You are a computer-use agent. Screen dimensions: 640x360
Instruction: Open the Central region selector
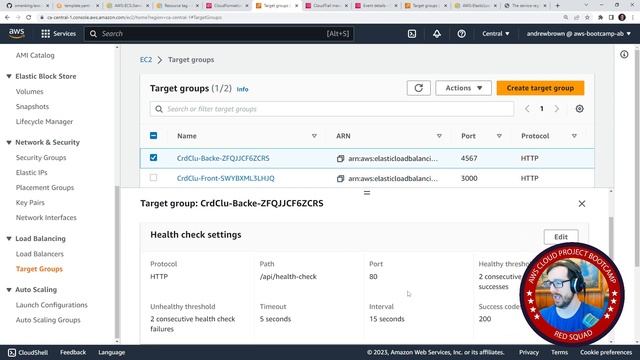496,34
